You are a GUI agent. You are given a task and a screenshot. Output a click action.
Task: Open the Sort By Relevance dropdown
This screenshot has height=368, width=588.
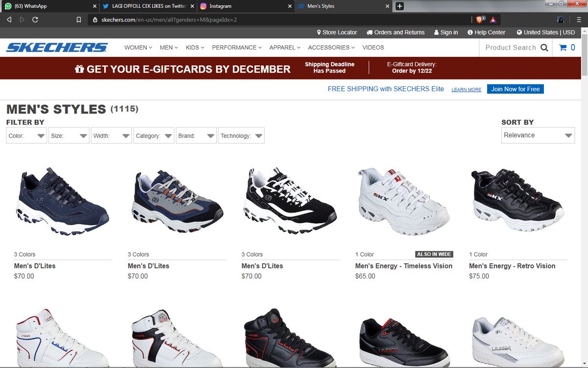pos(538,135)
